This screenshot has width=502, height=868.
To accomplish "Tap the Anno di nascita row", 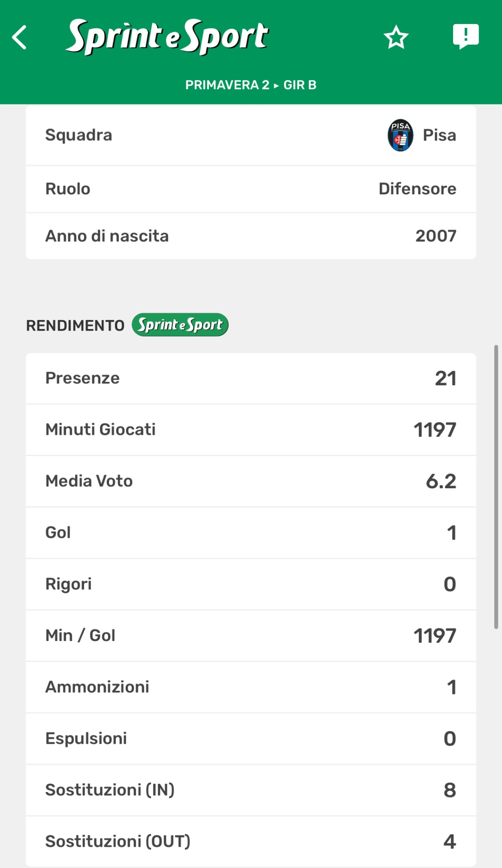I will [x=251, y=236].
